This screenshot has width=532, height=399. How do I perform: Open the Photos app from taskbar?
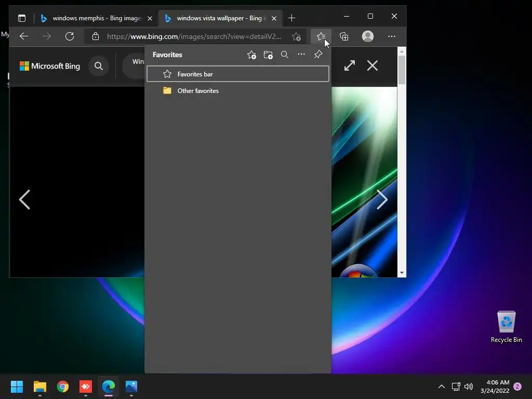pyautogui.click(x=131, y=387)
